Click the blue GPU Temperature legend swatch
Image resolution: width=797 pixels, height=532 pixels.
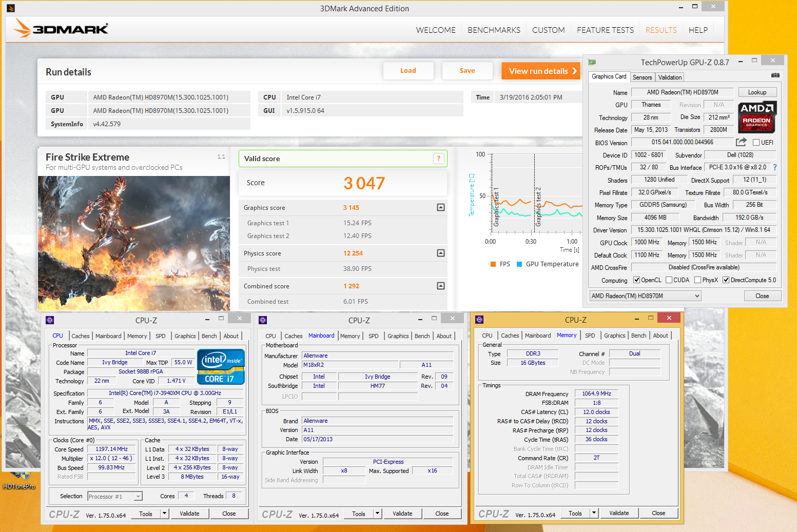[x=519, y=264]
